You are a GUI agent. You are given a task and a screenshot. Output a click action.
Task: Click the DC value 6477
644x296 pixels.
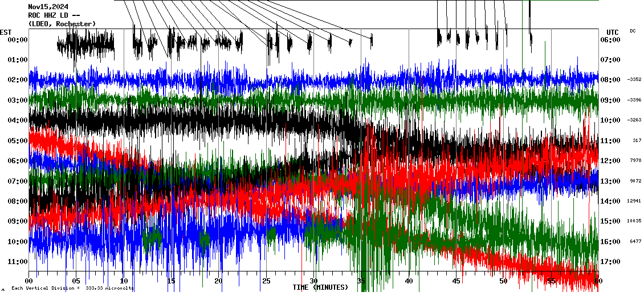[636, 241]
